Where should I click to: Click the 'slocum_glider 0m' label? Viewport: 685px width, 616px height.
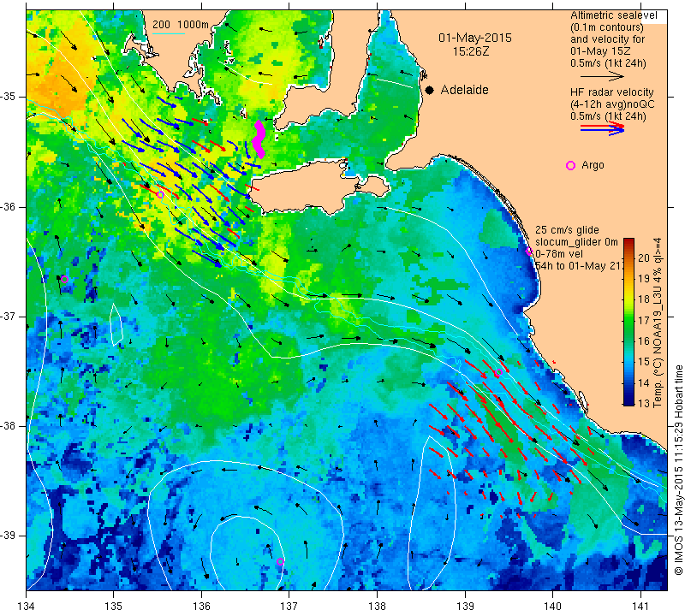(x=576, y=242)
